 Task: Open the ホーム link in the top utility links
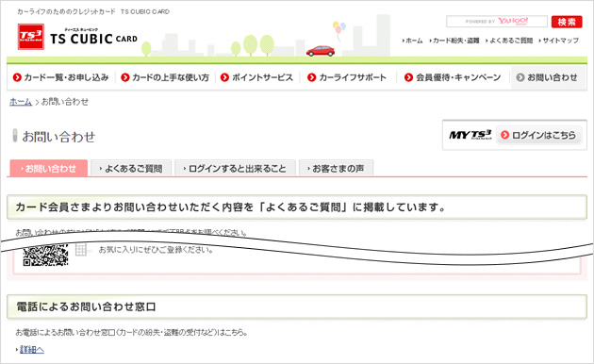[413, 41]
